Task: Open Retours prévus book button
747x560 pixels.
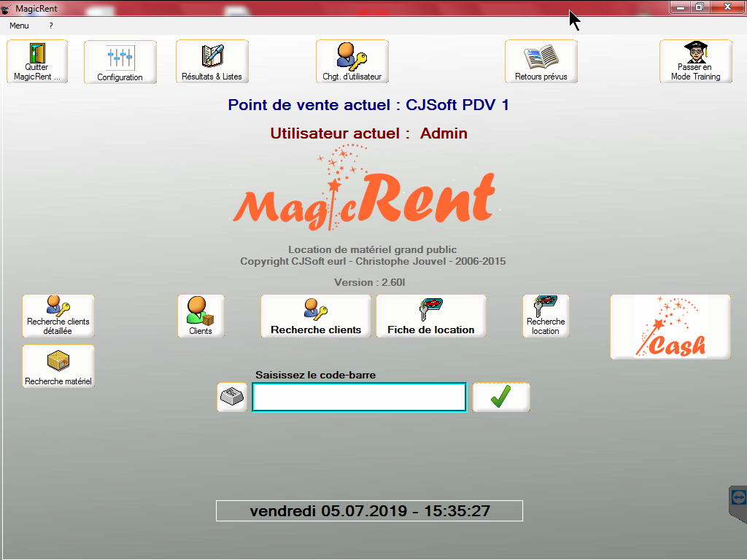Action: 541,61
